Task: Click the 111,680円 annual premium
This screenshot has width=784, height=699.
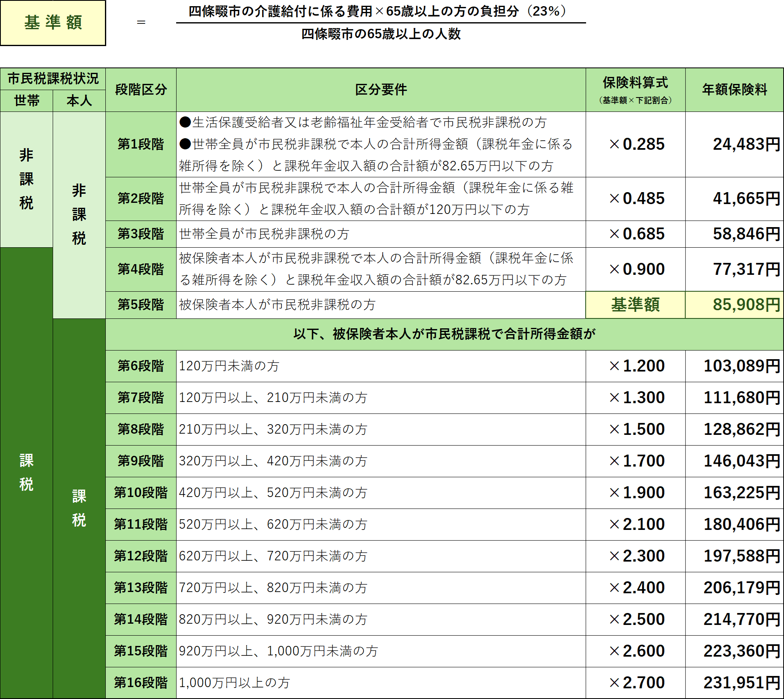Action: point(735,398)
